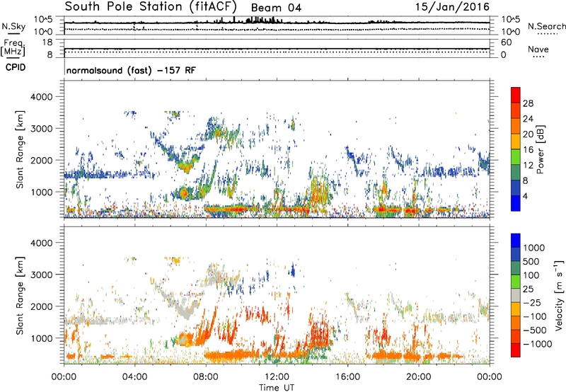
Task: Click the '-1000' value on velocity scale
Action: pyautogui.click(x=538, y=344)
